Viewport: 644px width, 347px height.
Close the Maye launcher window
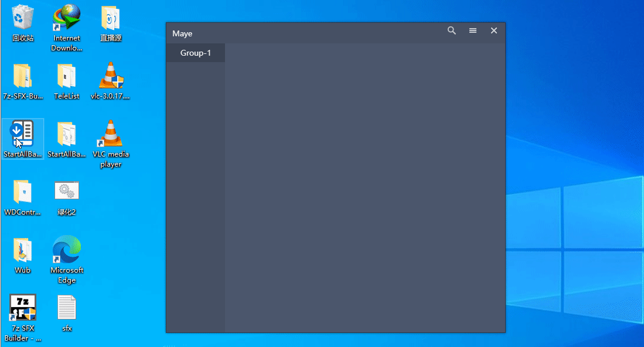coord(493,31)
